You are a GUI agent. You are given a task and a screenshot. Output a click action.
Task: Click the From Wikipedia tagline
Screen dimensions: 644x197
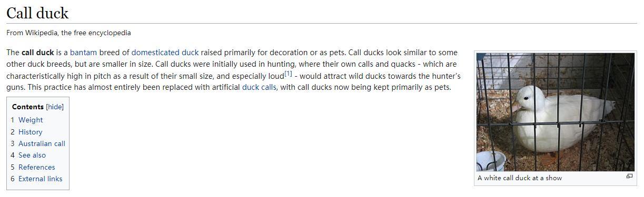click(x=68, y=33)
